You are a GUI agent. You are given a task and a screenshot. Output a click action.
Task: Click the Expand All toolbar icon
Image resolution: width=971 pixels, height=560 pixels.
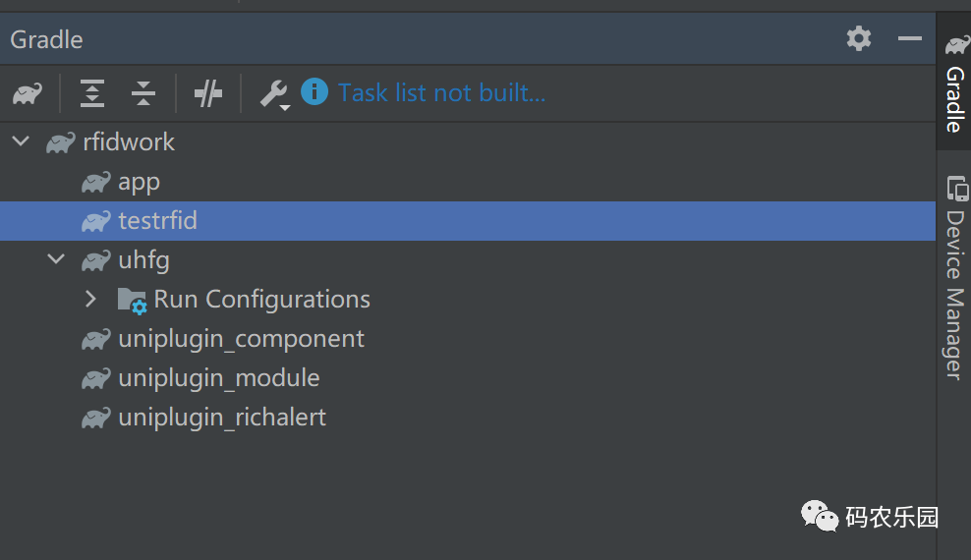pyautogui.click(x=92, y=93)
